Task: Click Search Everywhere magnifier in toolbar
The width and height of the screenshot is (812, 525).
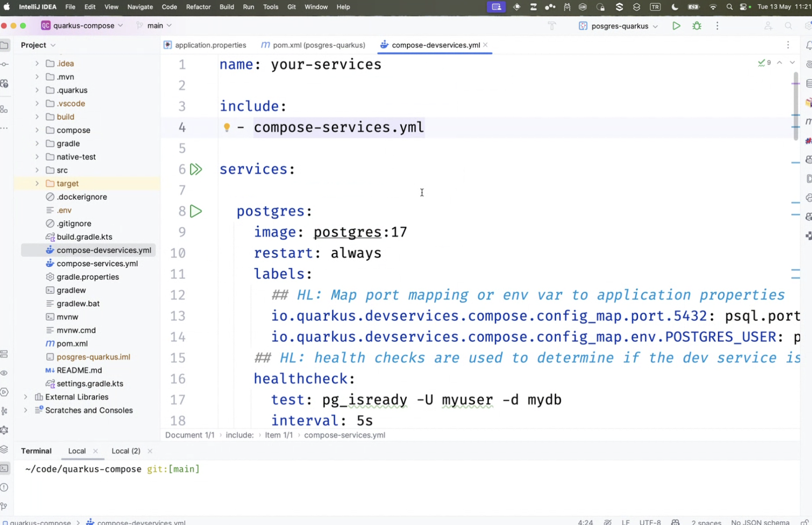Action: click(x=789, y=26)
